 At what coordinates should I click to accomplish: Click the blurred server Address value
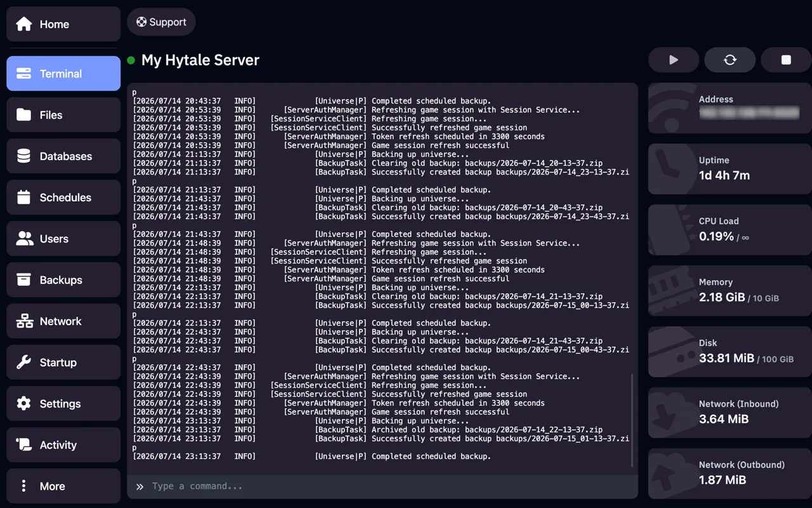click(x=749, y=113)
